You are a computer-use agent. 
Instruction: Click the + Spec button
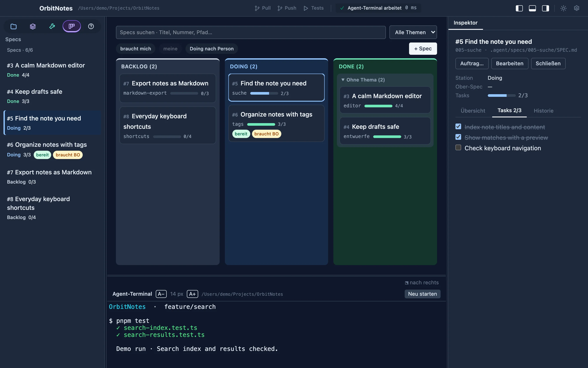point(423,49)
